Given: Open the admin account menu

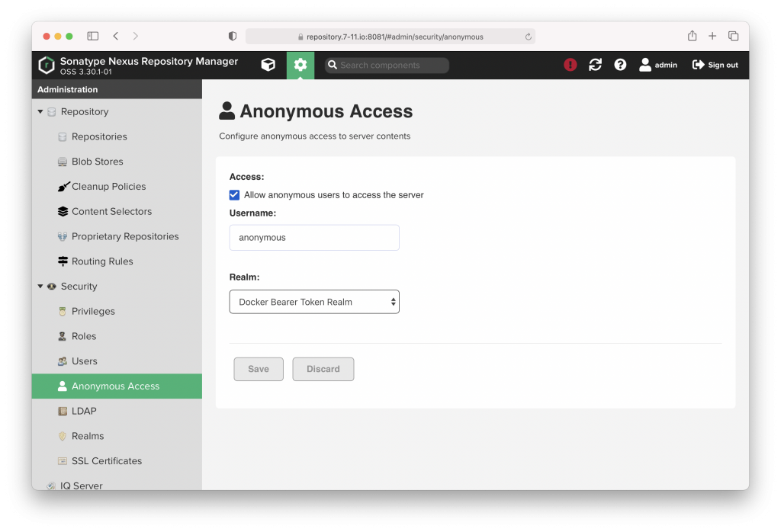Looking at the screenshot, I should tap(657, 65).
